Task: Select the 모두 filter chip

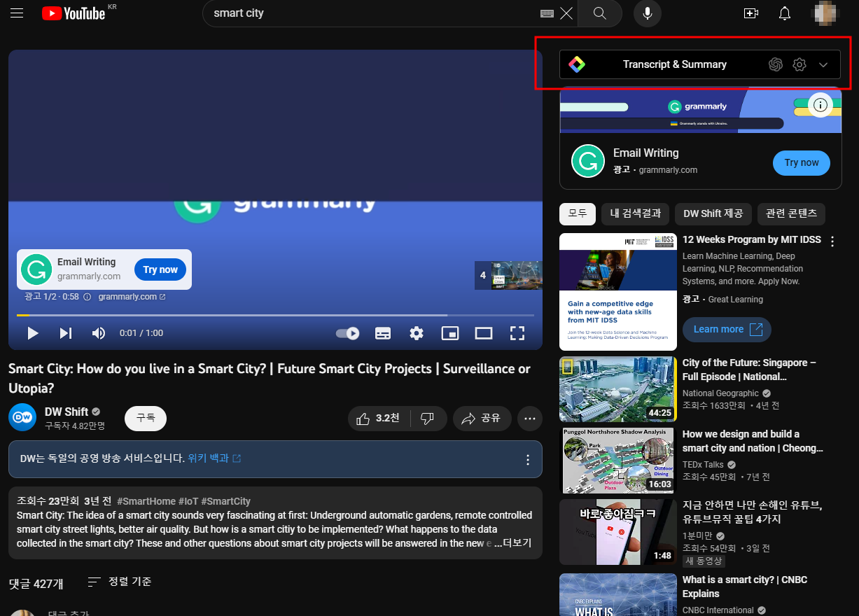Action: pos(578,213)
